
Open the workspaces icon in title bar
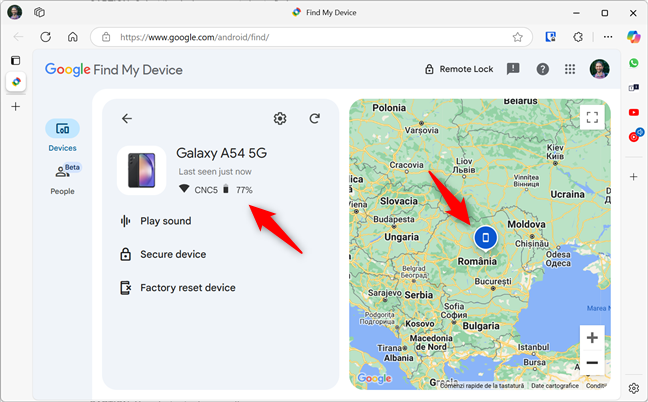pyautogui.click(x=39, y=12)
